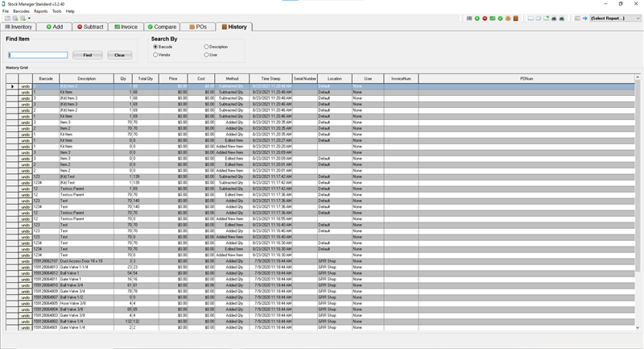Click undo on the Ball Valve 1/4 row
644x349 pixels.
point(26,322)
